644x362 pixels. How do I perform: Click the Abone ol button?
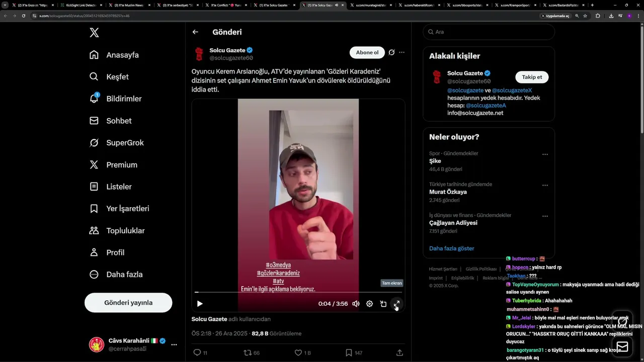pyautogui.click(x=367, y=52)
